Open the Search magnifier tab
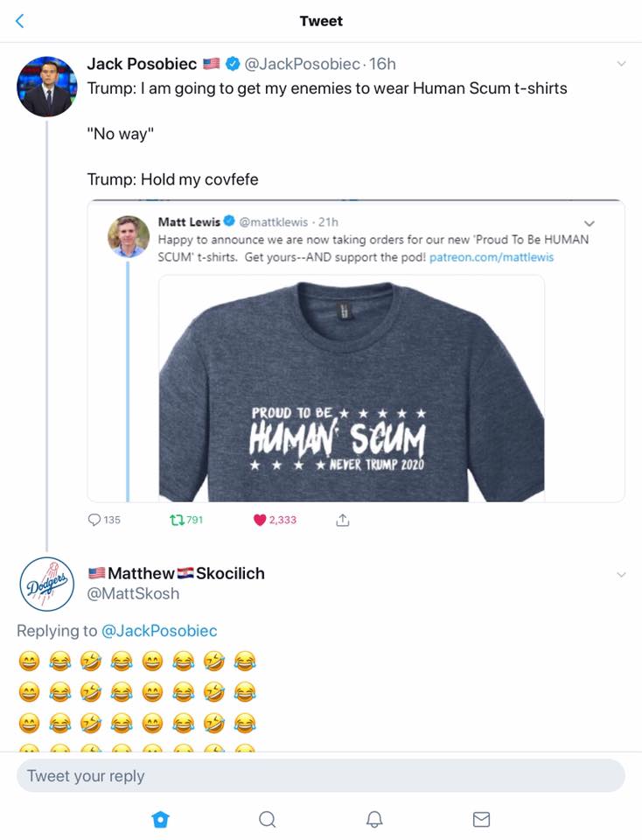Image resolution: width=642 pixels, height=840 pixels. pos(268,819)
